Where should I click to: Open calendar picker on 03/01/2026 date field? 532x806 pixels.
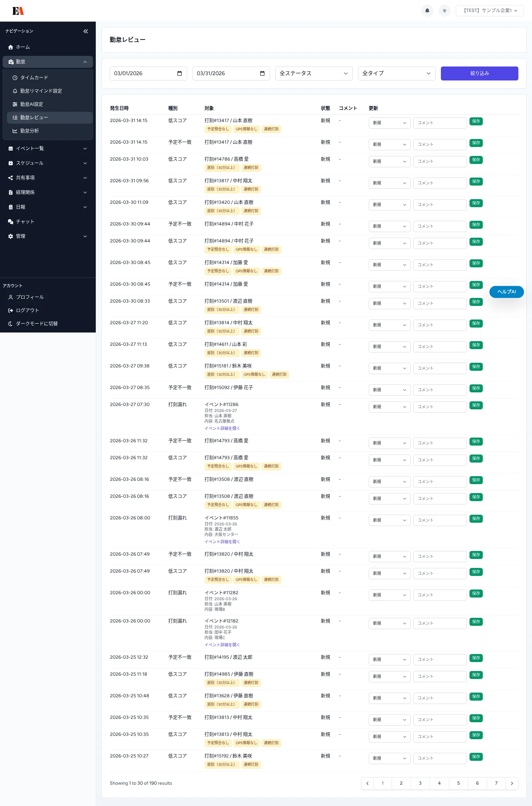point(180,73)
